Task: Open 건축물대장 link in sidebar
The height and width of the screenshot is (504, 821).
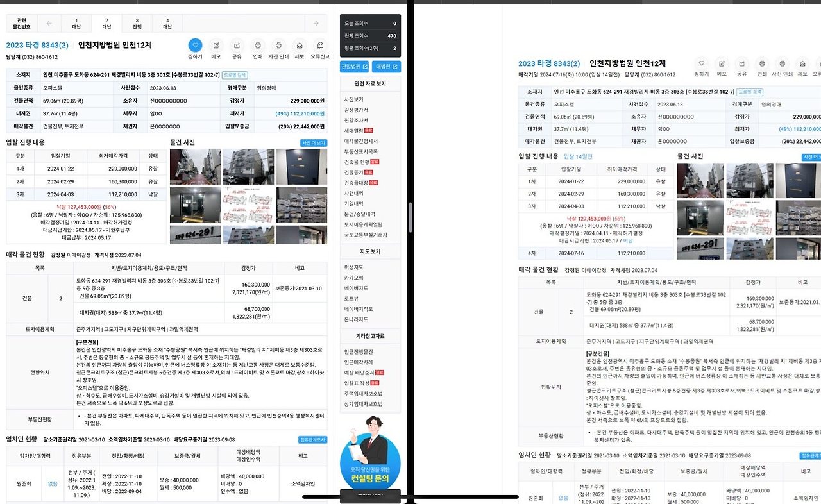Action: click(360, 182)
